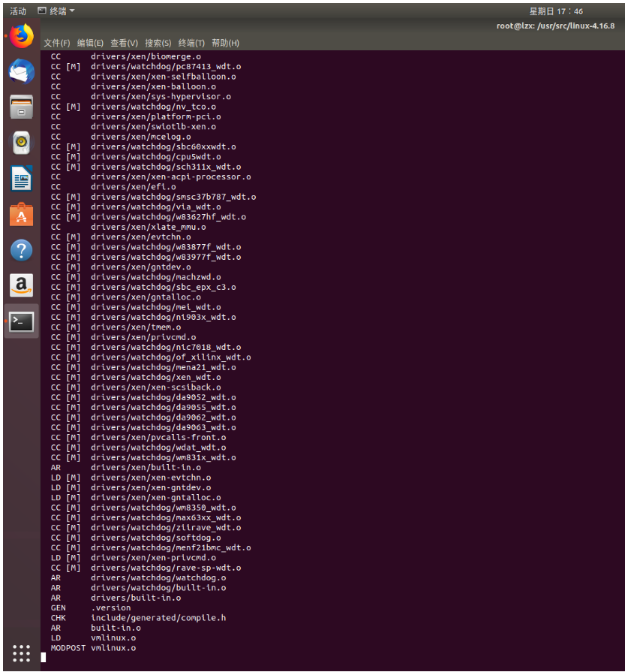Click the Terminal icon in dock
This screenshot has width=625, height=672.
click(22, 321)
